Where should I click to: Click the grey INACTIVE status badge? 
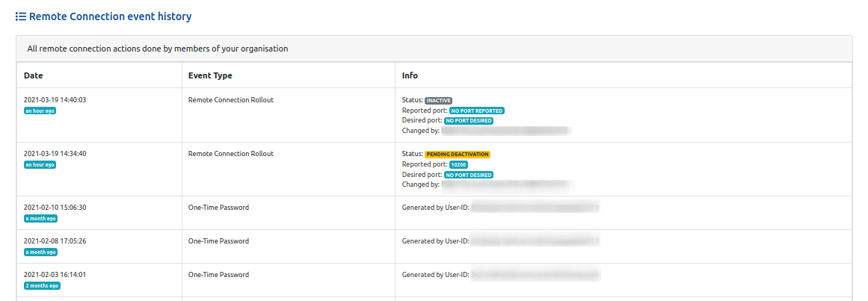coord(439,100)
